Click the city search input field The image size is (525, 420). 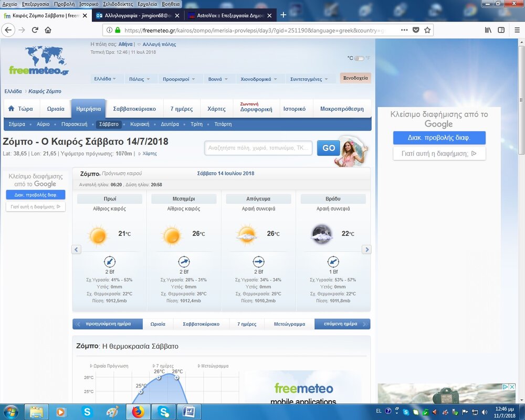tap(258, 148)
